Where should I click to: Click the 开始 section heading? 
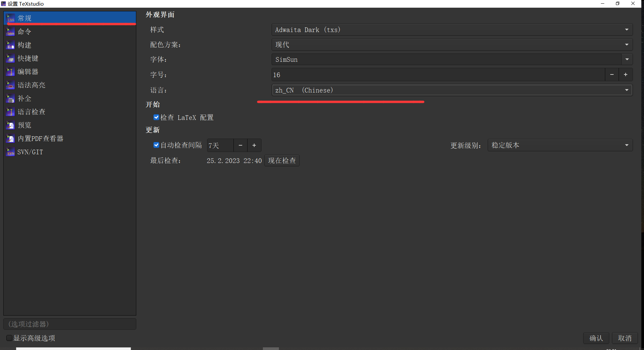tap(153, 105)
